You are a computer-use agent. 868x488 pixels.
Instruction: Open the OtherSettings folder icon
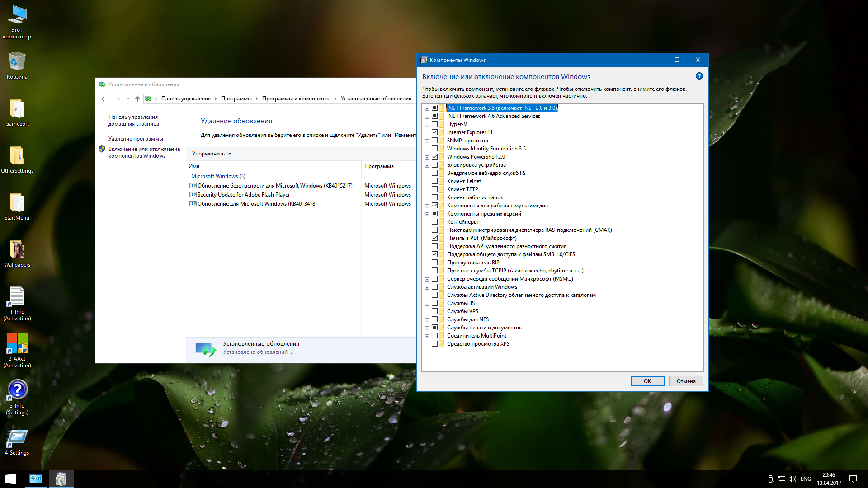pos(17,160)
